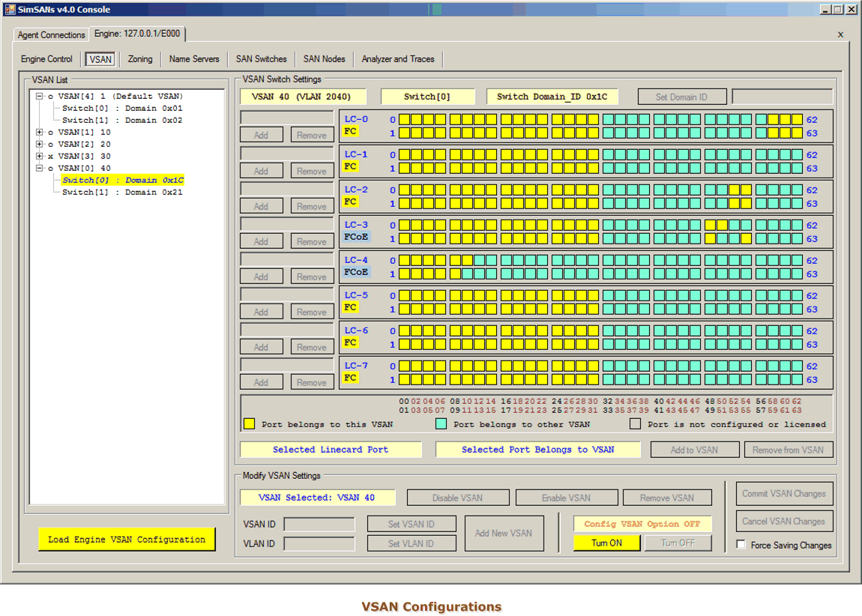Expand the VSAN[1] 10 tree node
This screenshot has width=862, height=616.
(39, 132)
